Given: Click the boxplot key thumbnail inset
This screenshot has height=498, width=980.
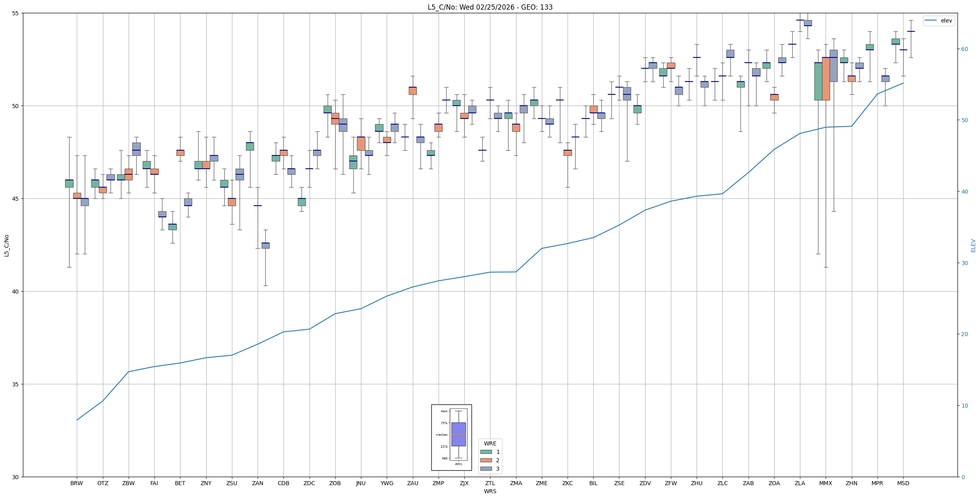Looking at the screenshot, I should 451,437.
